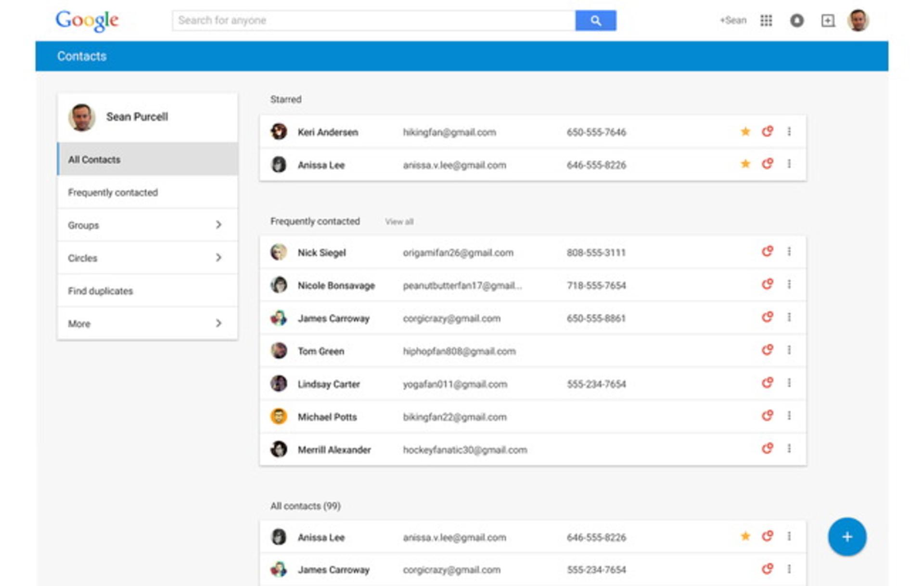Select Frequently contacted in sidebar
Image resolution: width=924 pixels, height=586 pixels.
147,192
